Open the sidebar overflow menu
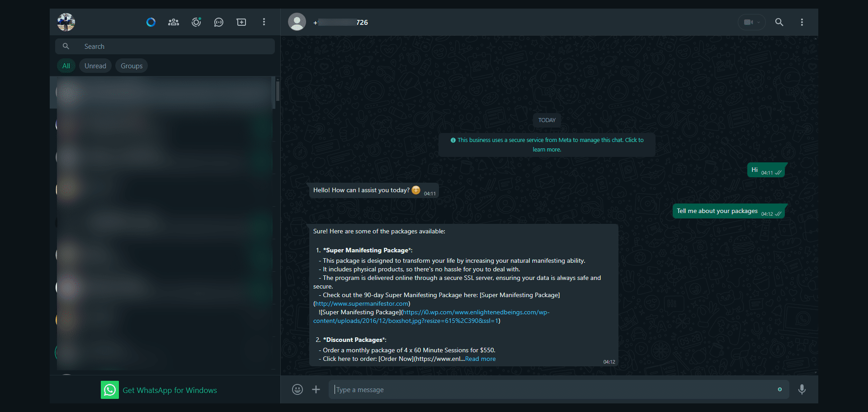The image size is (868, 412). coord(264,22)
